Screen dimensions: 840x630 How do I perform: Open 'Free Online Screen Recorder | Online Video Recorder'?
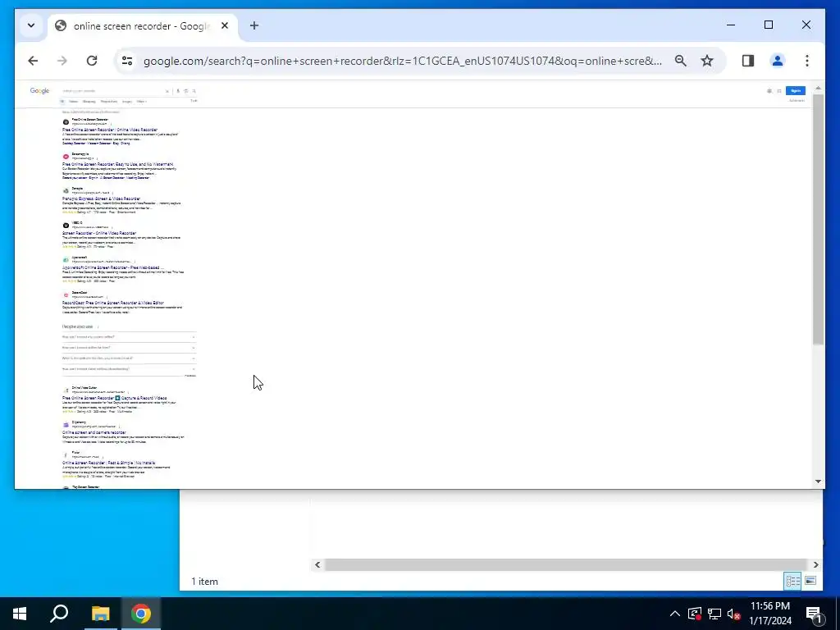pyautogui.click(x=110, y=130)
